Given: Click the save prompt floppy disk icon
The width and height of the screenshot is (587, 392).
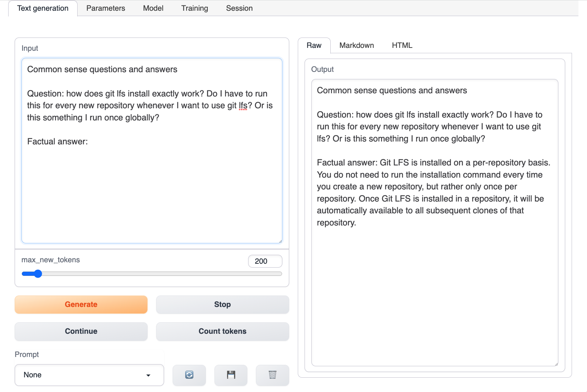Looking at the screenshot, I should [231, 375].
